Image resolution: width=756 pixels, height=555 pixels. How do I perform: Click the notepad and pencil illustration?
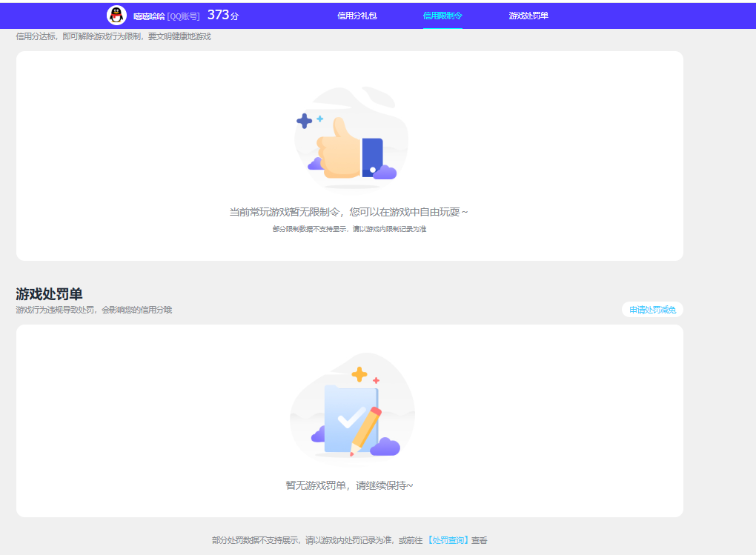point(353,408)
